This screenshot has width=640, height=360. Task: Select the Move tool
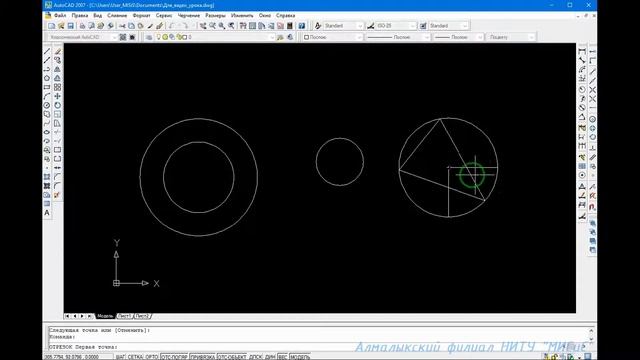(x=58, y=96)
